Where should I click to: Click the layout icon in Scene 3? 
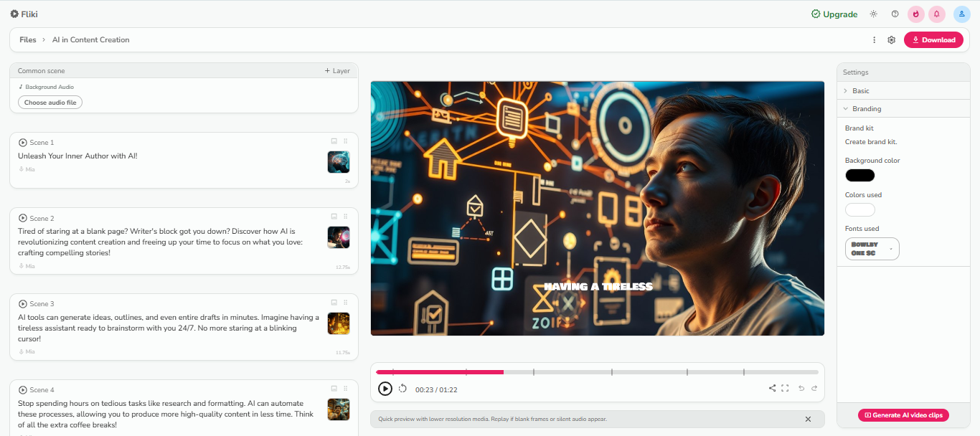(x=334, y=303)
